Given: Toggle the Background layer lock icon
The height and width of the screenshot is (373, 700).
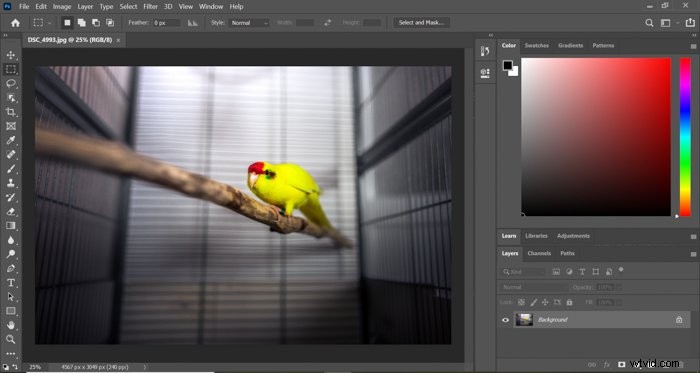Looking at the screenshot, I should pyautogui.click(x=679, y=320).
